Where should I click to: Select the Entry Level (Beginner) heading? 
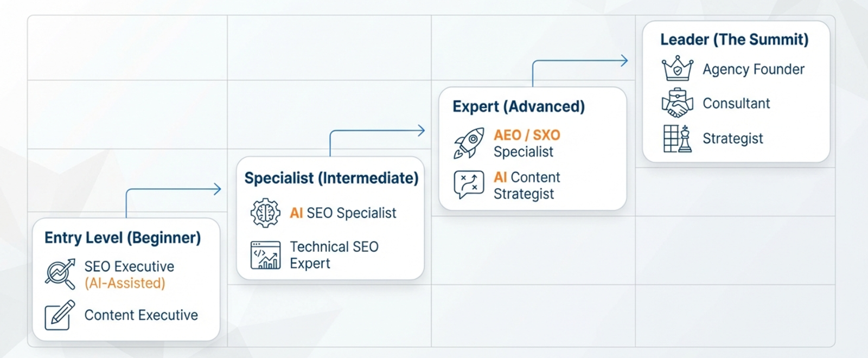(x=123, y=238)
